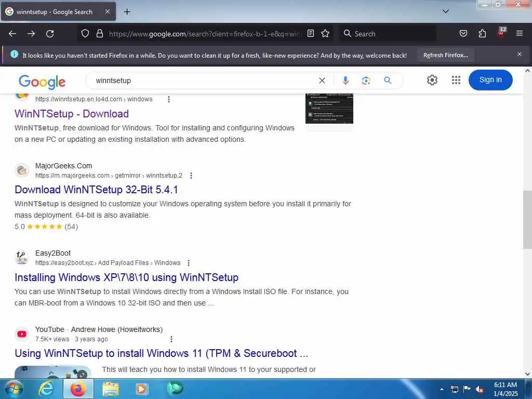
Task: Click into the Google search box with winntsetup
Action: pos(204,81)
